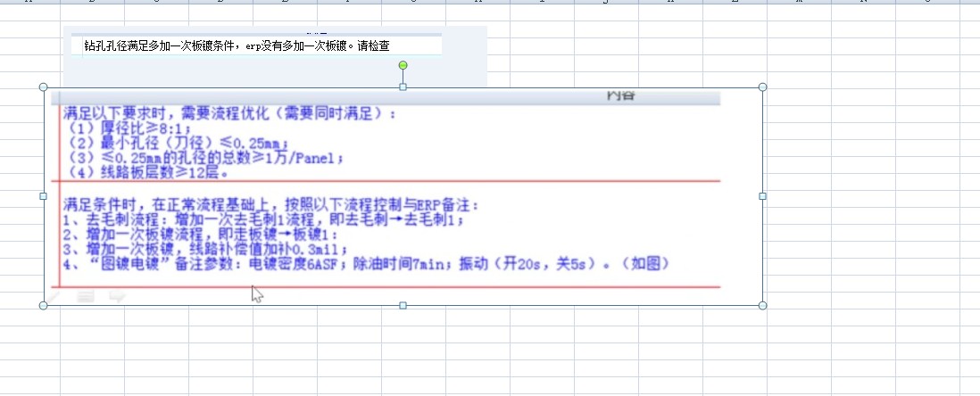Click the top-right corner sizing handle
Viewport: 980px width, 396px height.
click(762, 87)
